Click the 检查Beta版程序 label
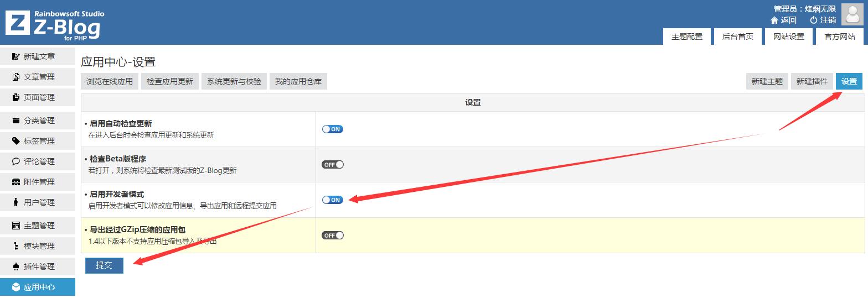 118,159
